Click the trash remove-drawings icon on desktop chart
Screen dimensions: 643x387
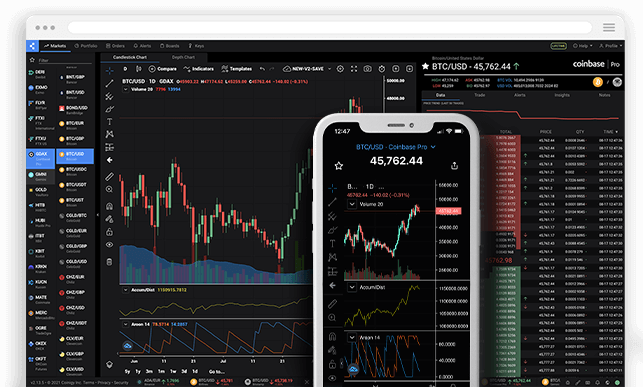pos(109,262)
